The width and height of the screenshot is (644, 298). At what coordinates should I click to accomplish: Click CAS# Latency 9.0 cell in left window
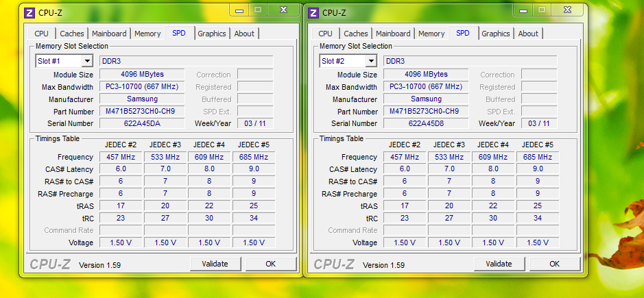[254, 169]
